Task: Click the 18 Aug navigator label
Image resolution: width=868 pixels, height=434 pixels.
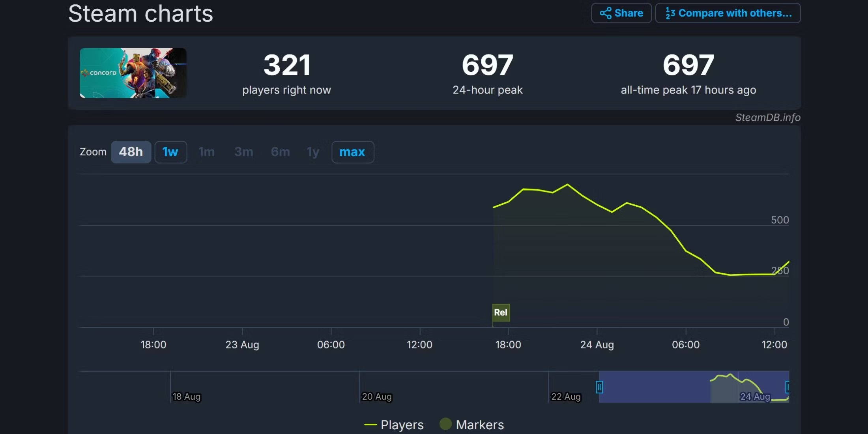Action: pyautogui.click(x=187, y=397)
